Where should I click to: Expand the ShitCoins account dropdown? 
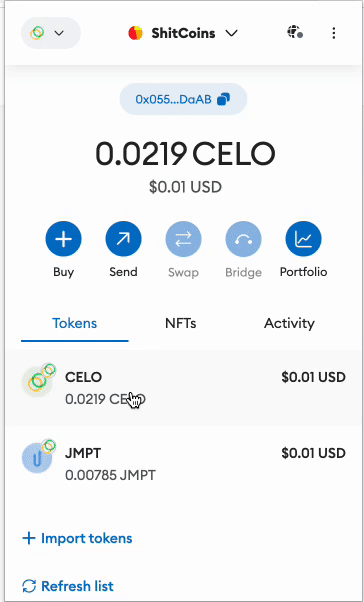click(x=232, y=33)
